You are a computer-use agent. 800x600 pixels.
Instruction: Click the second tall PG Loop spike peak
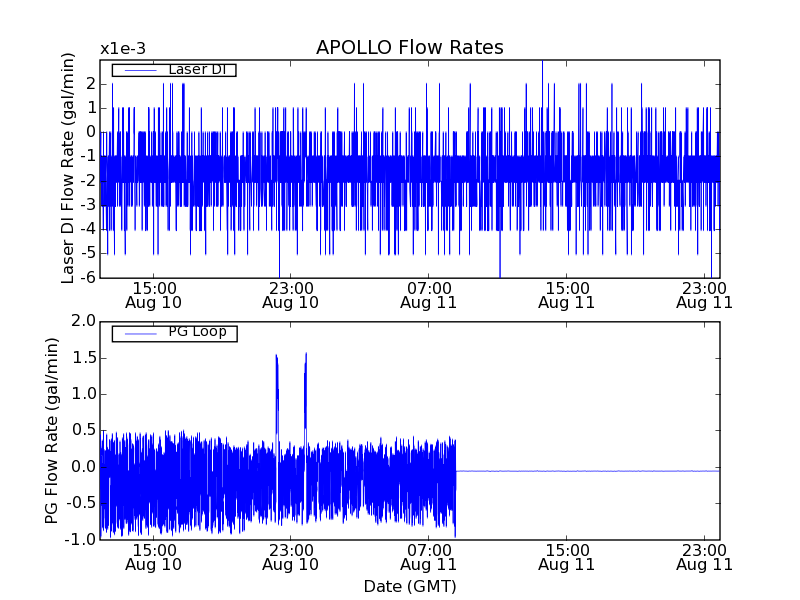305,354
